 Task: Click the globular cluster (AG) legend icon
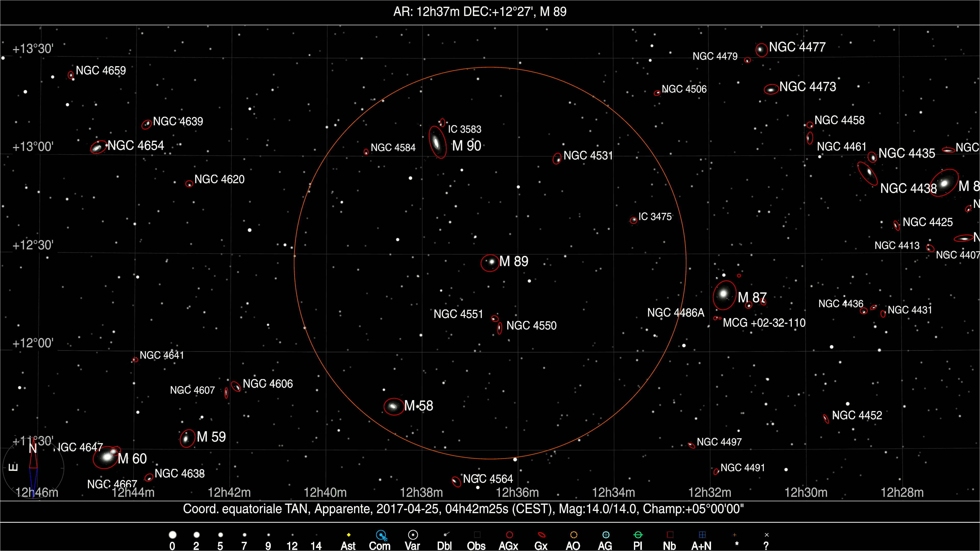[x=606, y=535]
